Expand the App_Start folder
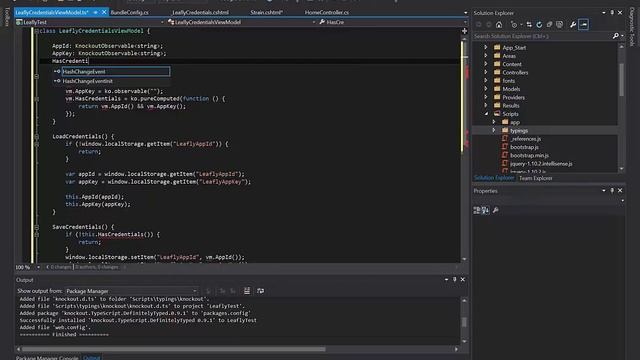 click(486, 47)
